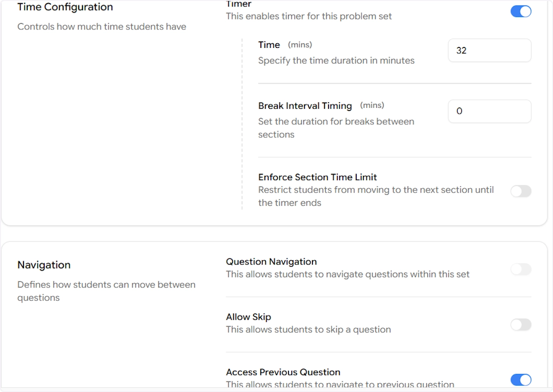
Task: Click "Controls how much time students have" description
Action: 102,27
